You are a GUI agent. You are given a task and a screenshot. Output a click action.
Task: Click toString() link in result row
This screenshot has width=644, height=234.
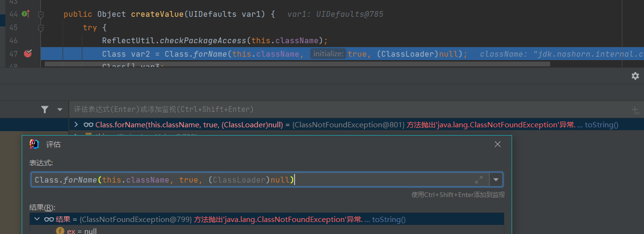click(x=389, y=220)
